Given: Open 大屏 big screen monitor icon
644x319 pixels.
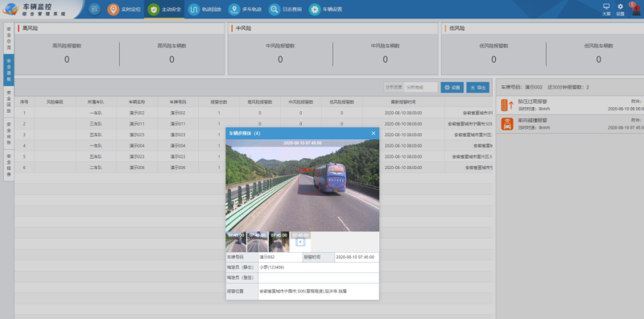Looking at the screenshot, I should pyautogui.click(x=606, y=6).
